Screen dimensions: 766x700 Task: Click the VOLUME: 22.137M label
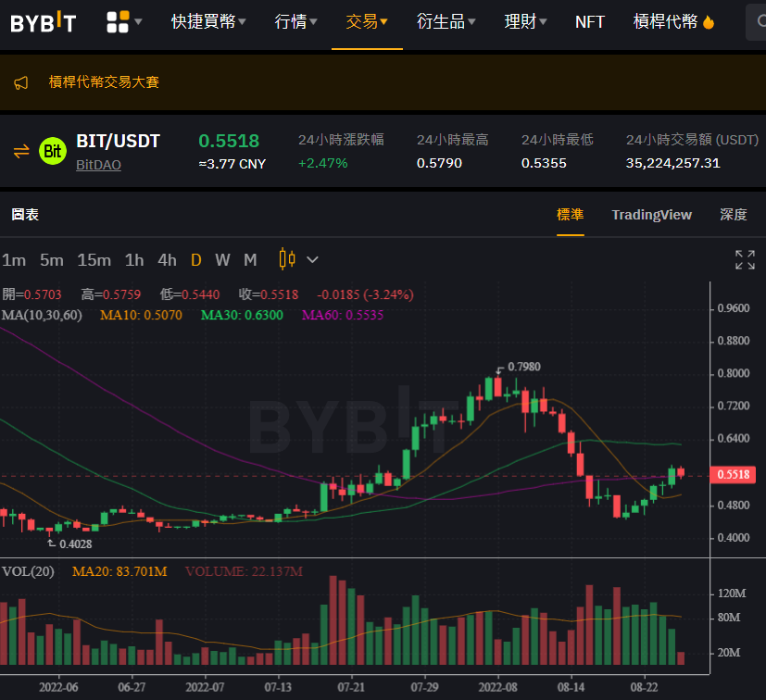244,571
